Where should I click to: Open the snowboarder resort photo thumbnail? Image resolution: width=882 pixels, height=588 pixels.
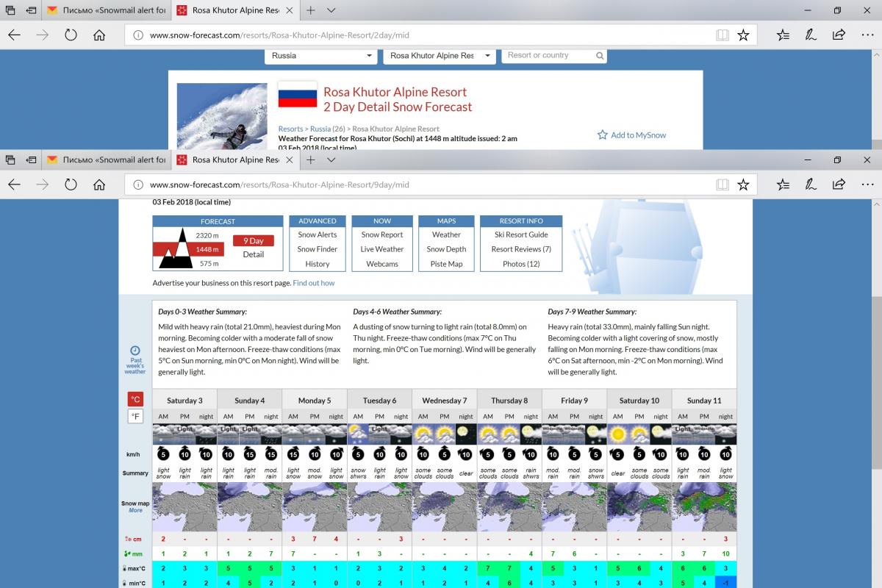(x=222, y=116)
